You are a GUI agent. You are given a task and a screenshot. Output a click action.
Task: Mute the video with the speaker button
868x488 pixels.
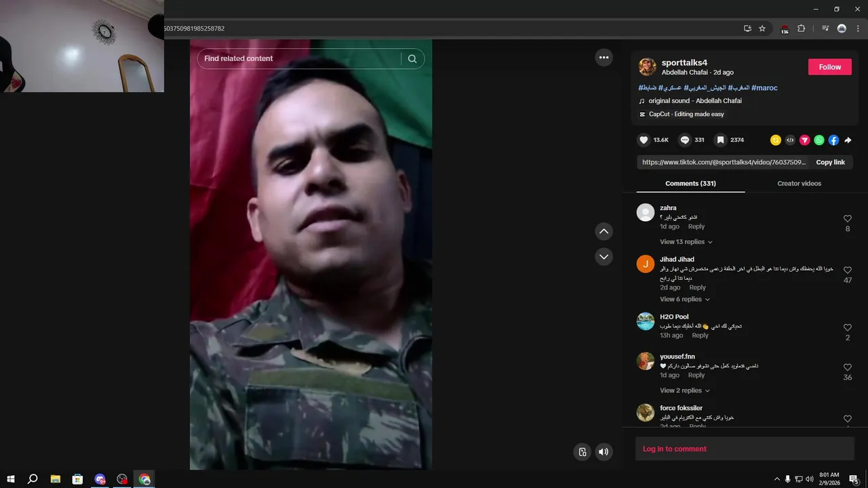click(x=604, y=452)
